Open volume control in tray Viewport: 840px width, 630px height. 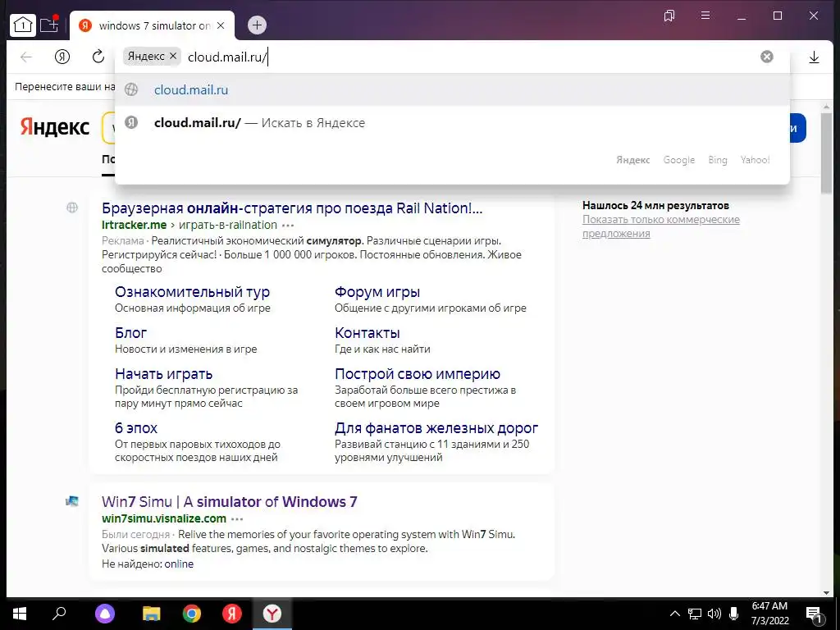[x=714, y=614]
